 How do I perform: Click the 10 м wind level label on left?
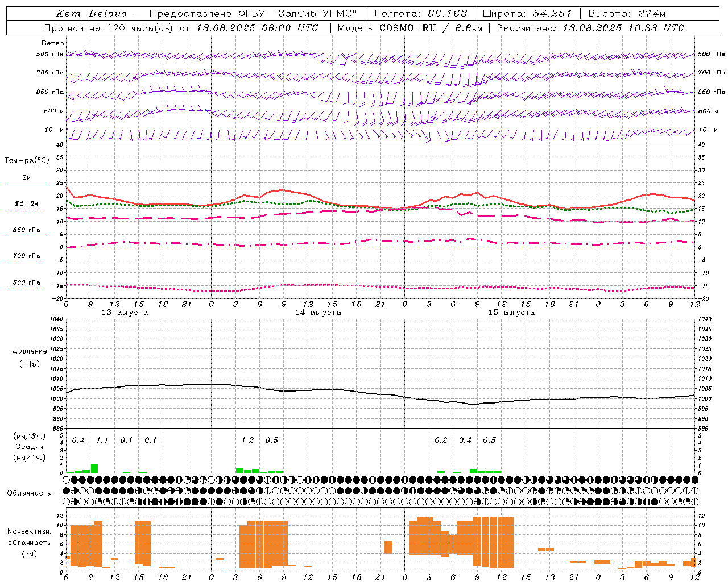pyautogui.click(x=55, y=130)
